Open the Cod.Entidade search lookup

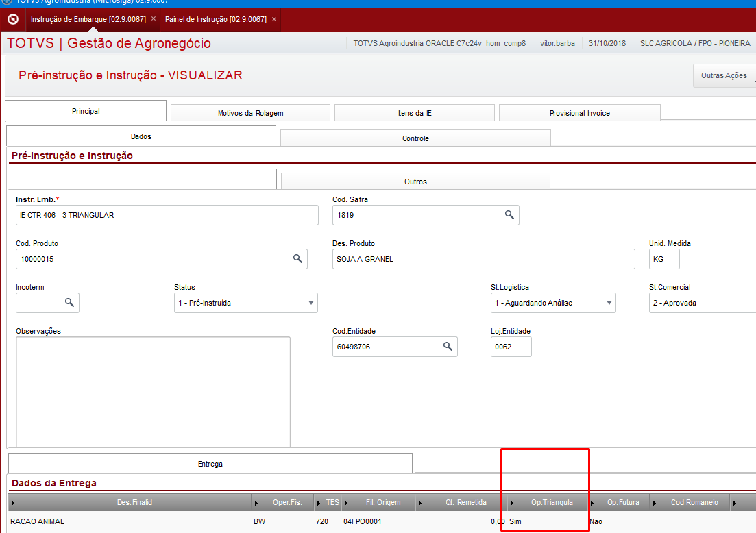pyautogui.click(x=448, y=347)
